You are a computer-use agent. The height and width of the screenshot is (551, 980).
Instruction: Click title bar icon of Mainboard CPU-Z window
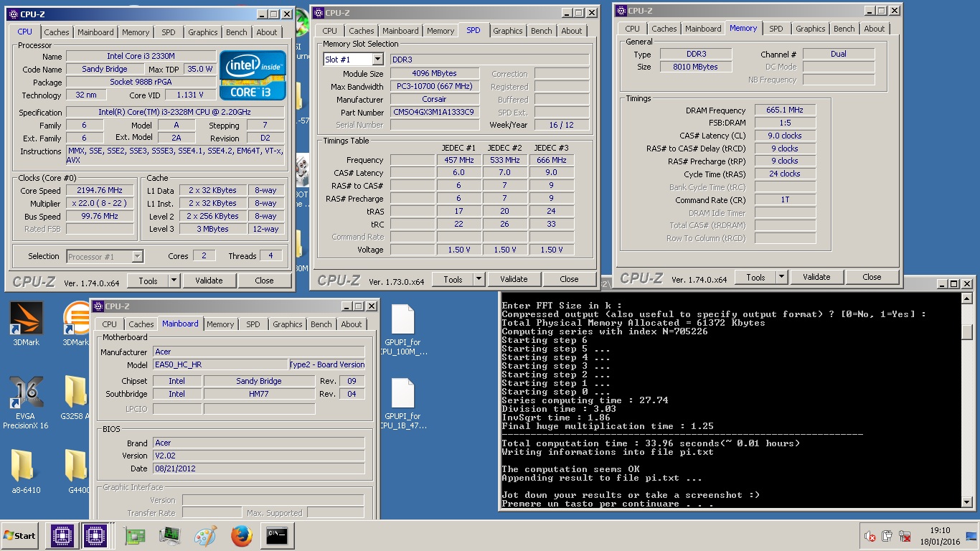pyautogui.click(x=97, y=306)
